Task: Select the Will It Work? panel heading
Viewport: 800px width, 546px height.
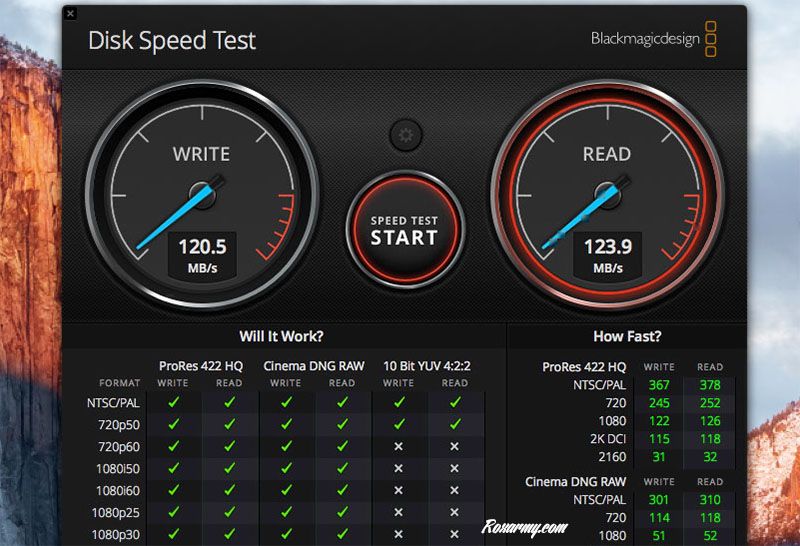Action: (x=281, y=337)
